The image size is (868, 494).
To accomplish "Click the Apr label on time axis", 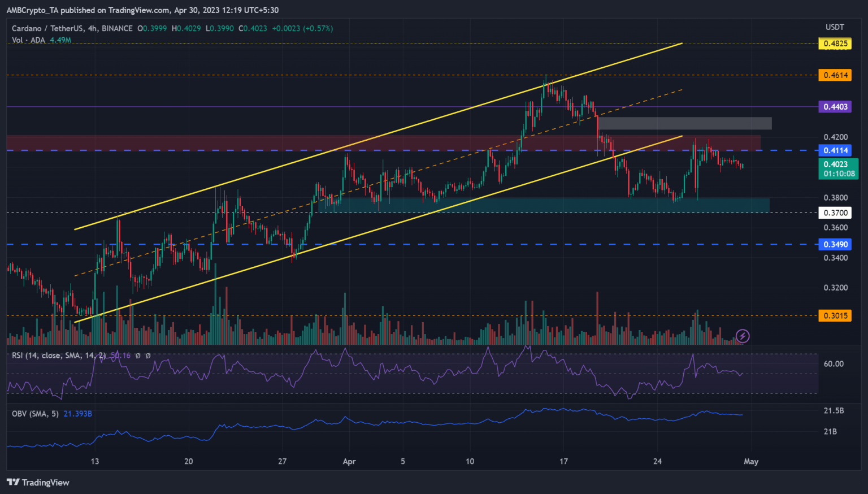I will (x=349, y=461).
